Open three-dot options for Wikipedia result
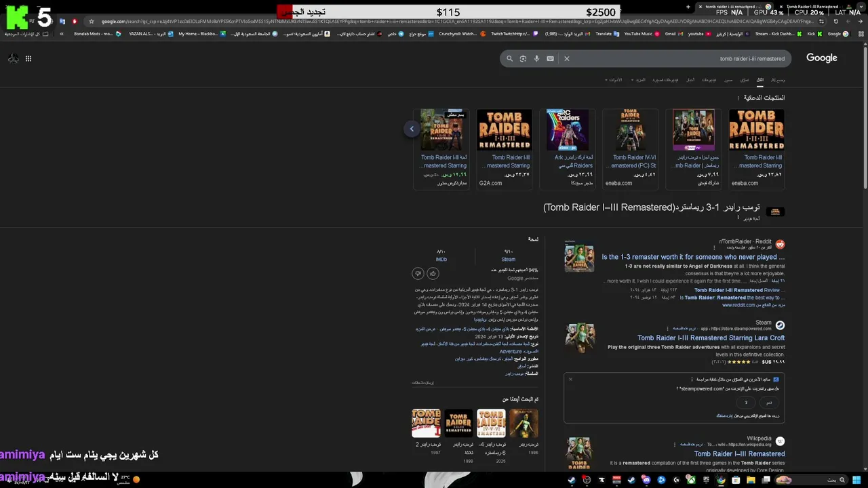Image resolution: width=868 pixels, height=488 pixels. [x=674, y=445]
